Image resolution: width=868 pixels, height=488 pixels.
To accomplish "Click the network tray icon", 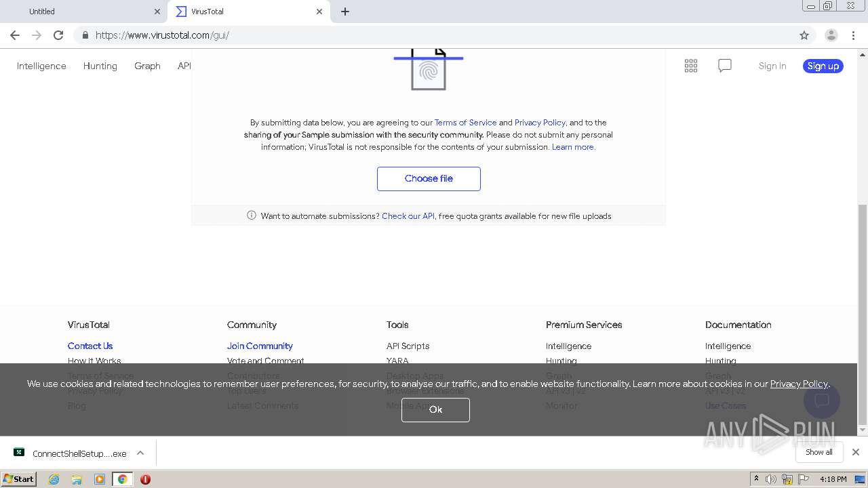I will click(x=787, y=479).
